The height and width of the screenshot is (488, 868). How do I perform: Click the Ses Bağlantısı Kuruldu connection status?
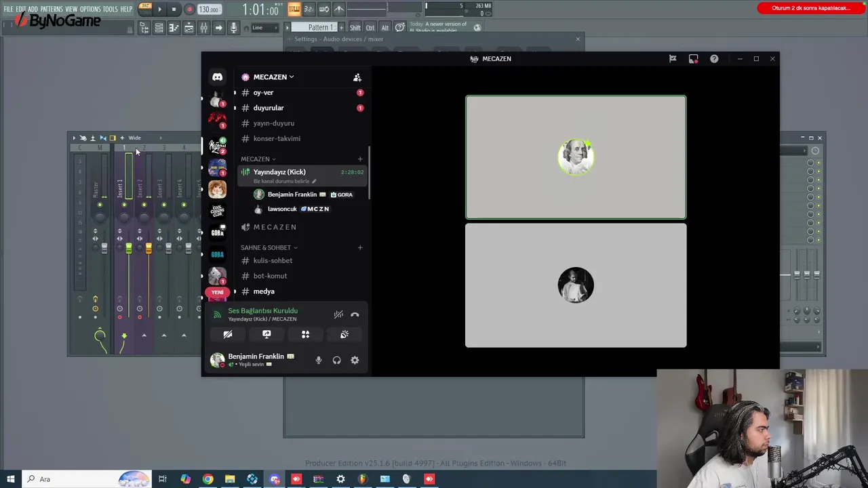click(262, 311)
